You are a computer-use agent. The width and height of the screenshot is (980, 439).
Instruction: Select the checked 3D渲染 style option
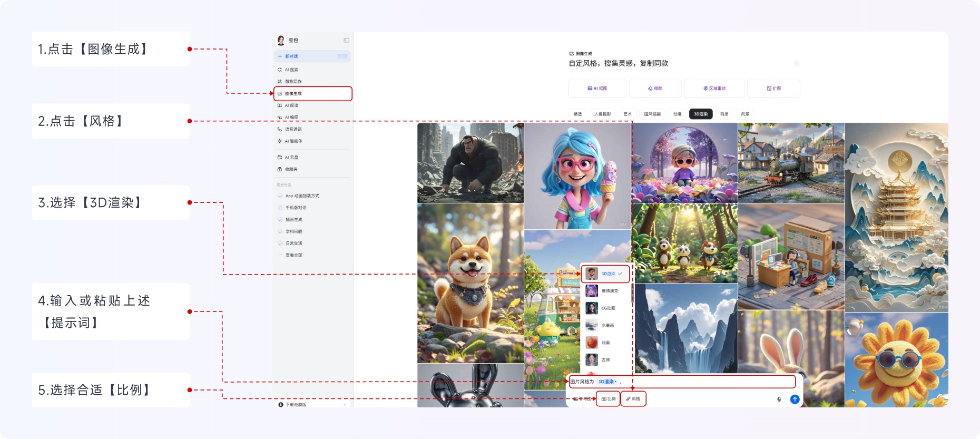coord(605,274)
